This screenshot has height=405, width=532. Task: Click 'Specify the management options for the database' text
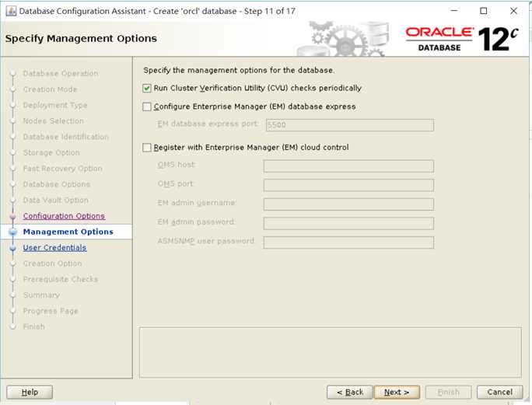click(239, 70)
